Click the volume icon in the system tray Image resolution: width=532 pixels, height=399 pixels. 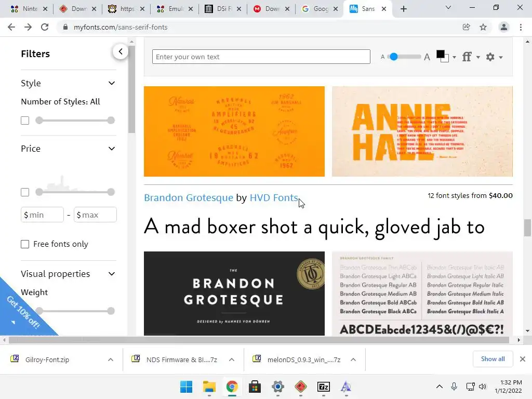pyautogui.click(x=483, y=387)
